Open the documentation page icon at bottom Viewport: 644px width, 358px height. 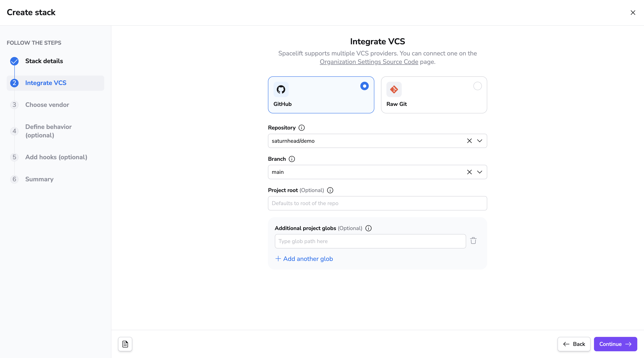point(125,344)
